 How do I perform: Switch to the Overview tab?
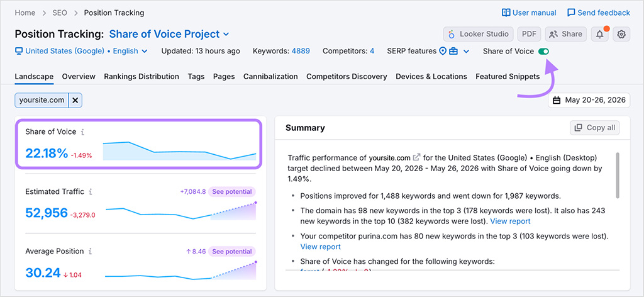[79, 76]
